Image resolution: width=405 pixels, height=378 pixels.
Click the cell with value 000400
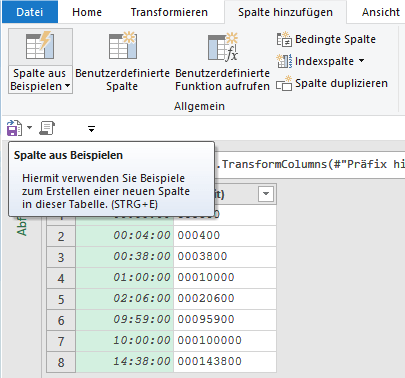tap(225, 235)
